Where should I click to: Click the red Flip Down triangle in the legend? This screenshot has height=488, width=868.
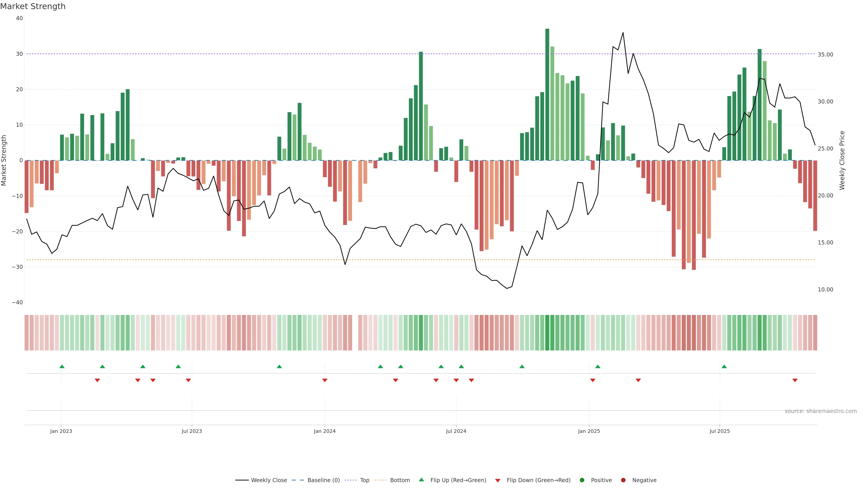(498, 480)
